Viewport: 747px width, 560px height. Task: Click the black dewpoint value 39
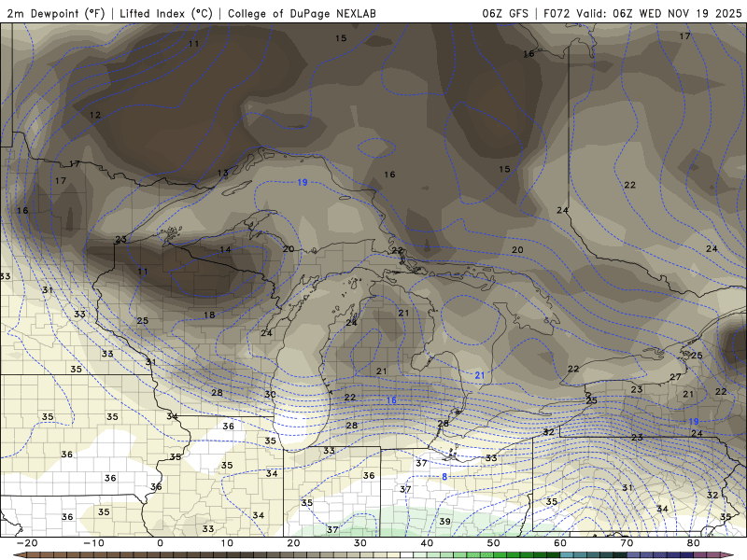pos(445,521)
